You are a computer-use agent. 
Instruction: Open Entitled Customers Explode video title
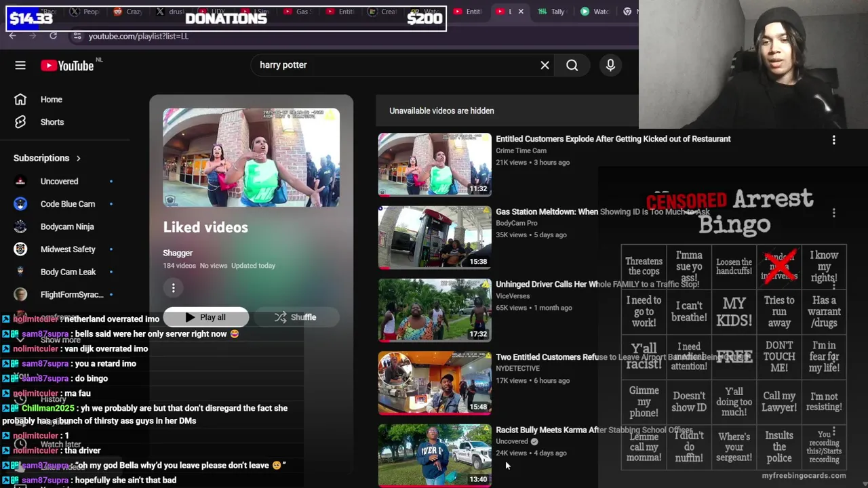pyautogui.click(x=613, y=139)
